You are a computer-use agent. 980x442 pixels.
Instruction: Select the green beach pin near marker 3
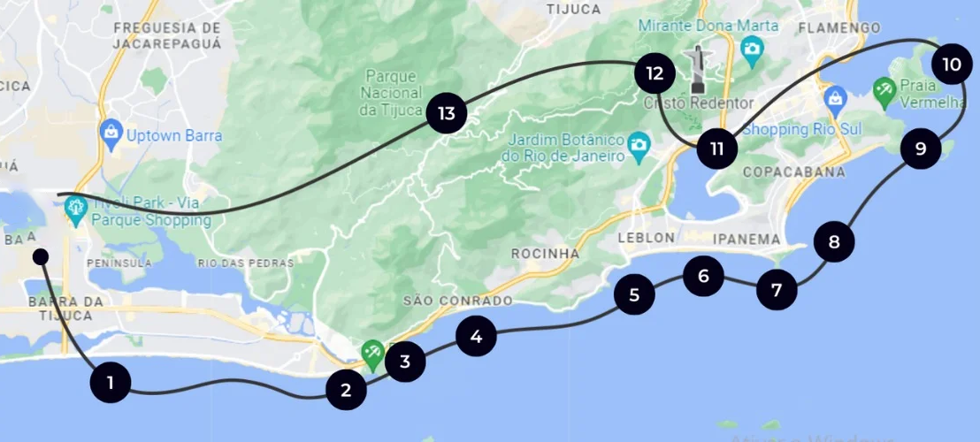(372, 355)
